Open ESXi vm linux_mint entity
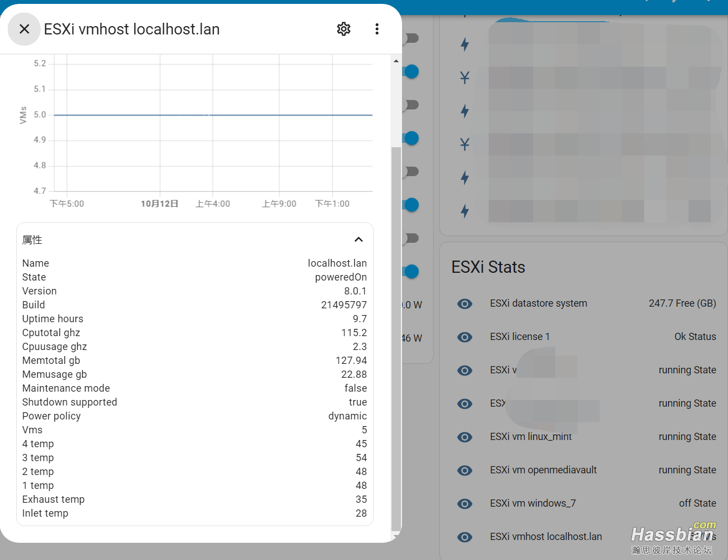 (x=531, y=437)
